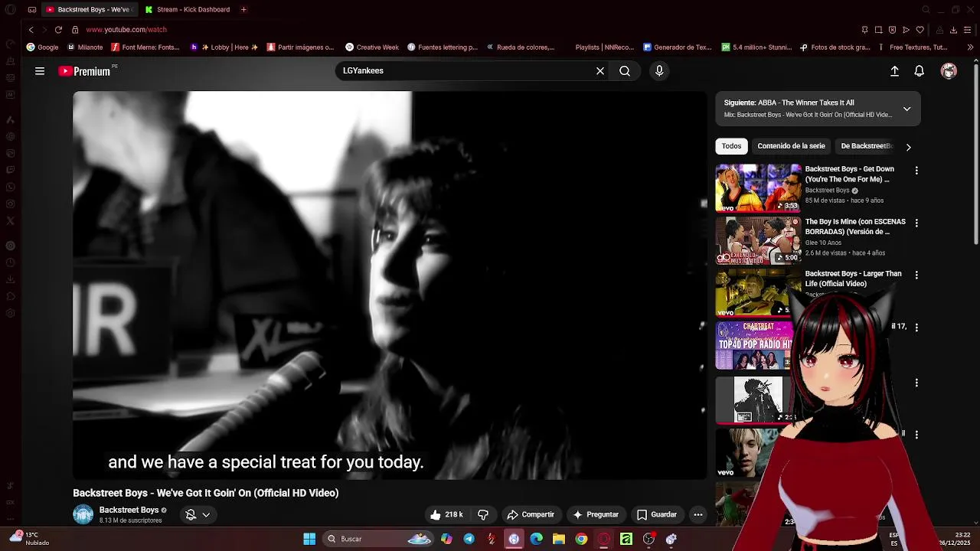Open Font Meme bookmark
The height and width of the screenshot is (551, 980).
pyautogui.click(x=145, y=47)
